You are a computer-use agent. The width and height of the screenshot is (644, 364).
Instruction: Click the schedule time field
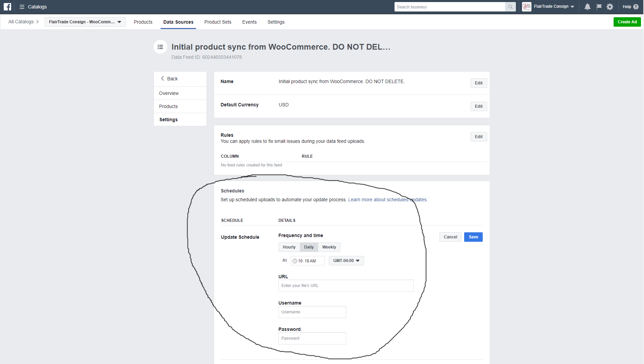click(308, 261)
